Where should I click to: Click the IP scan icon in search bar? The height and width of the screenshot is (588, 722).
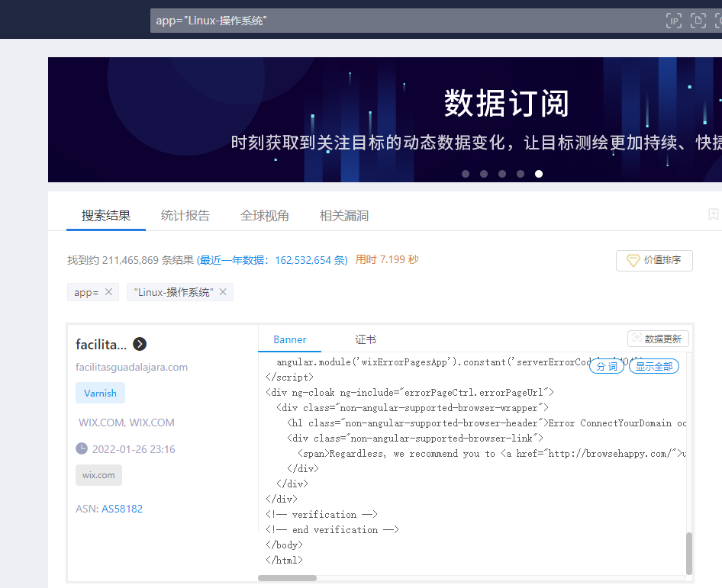coord(674,21)
